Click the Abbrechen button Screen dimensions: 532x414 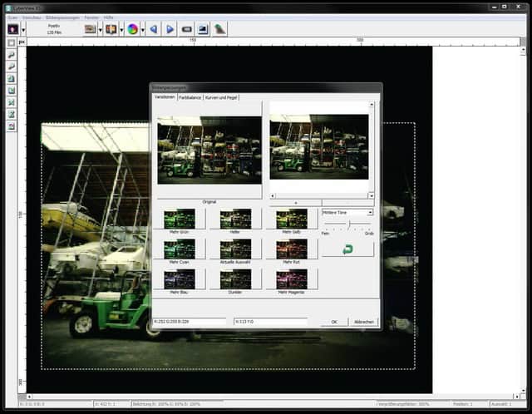pyautogui.click(x=364, y=322)
